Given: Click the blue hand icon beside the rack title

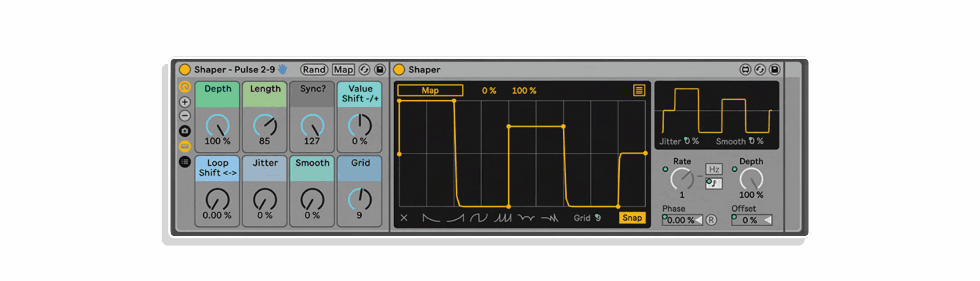Looking at the screenshot, I should pyautogui.click(x=282, y=69).
